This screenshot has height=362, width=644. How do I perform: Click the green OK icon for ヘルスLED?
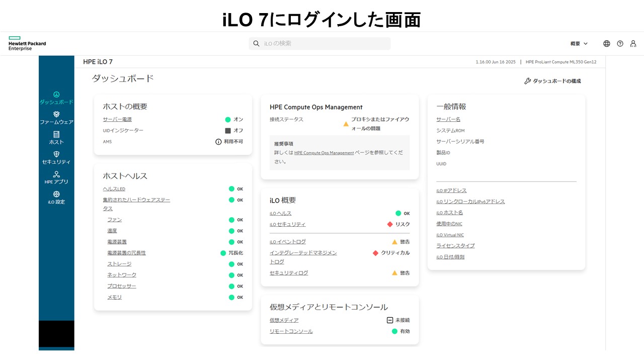232,189
